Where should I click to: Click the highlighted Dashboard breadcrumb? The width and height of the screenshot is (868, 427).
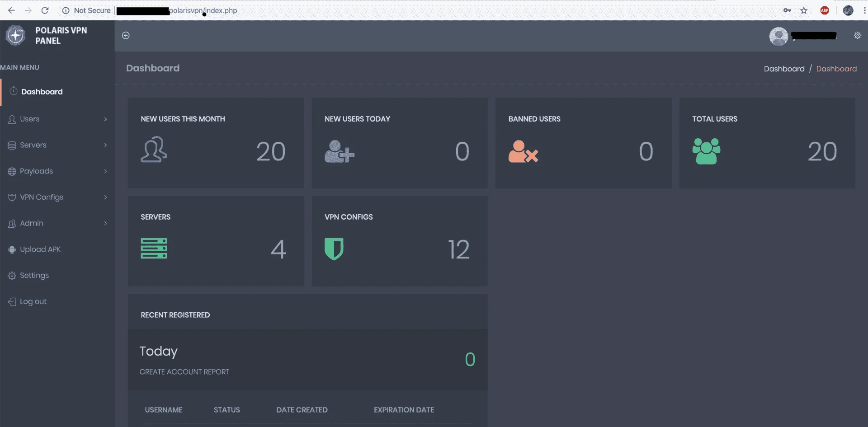836,69
